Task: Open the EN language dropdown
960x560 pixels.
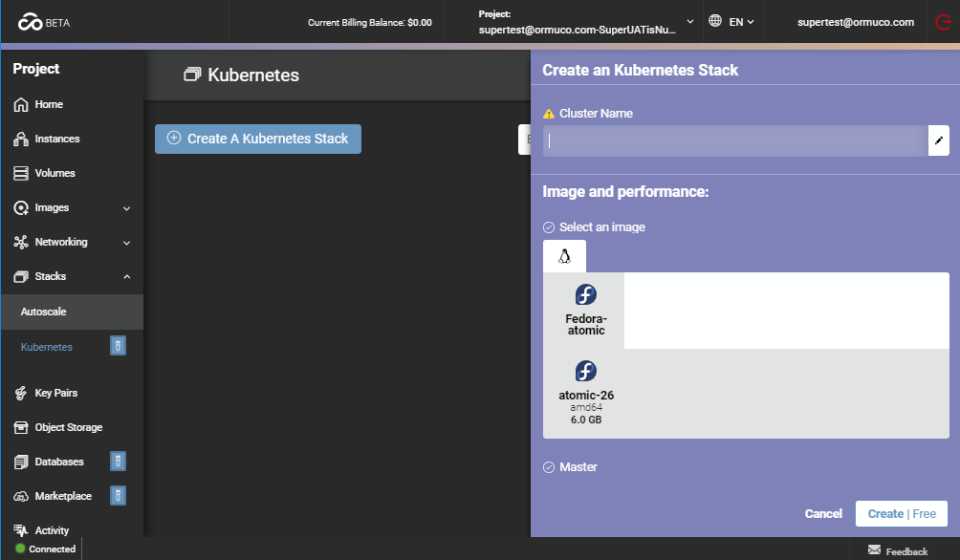Action: 731,22
